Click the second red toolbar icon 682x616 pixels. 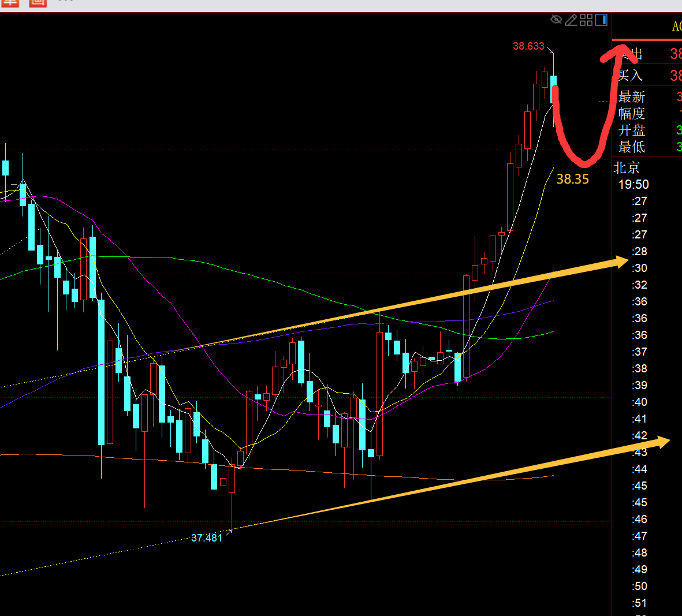click(38, 2)
